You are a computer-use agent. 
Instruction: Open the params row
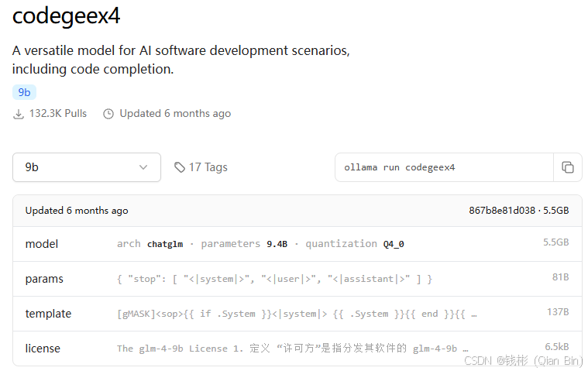pos(297,279)
